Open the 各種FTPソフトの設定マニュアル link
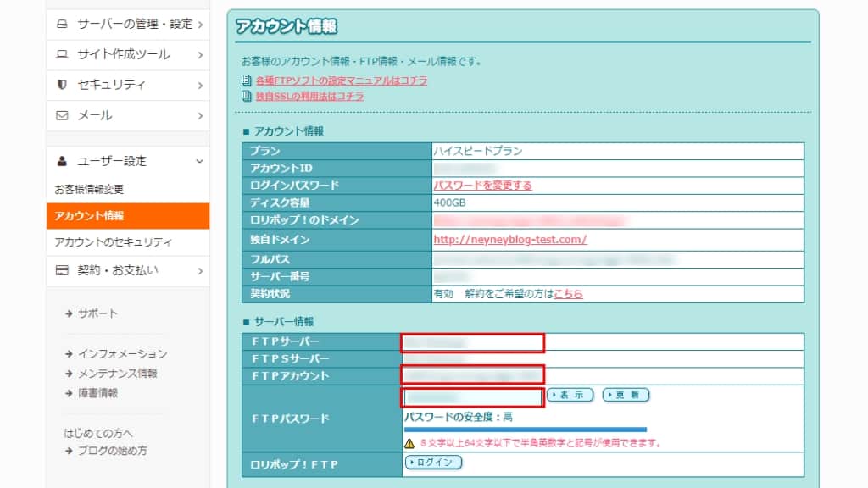The height and width of the screenshot is (488, 868). (x=341, y=80)
